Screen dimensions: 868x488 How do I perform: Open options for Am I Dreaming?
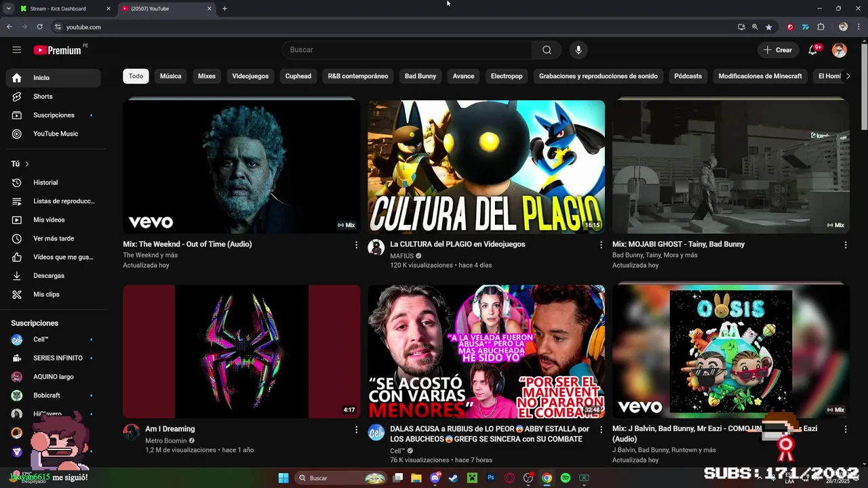click(x=356, y=429)
